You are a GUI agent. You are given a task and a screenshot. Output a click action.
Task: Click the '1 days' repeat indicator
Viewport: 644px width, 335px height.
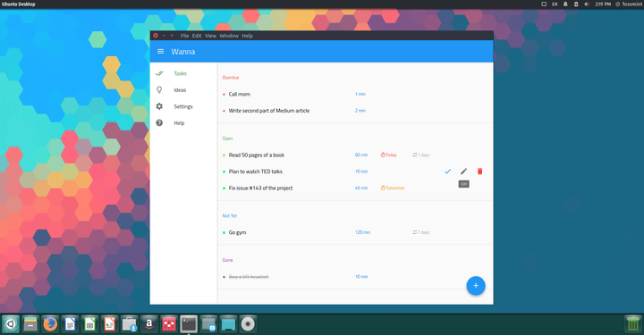click(421, 155)
